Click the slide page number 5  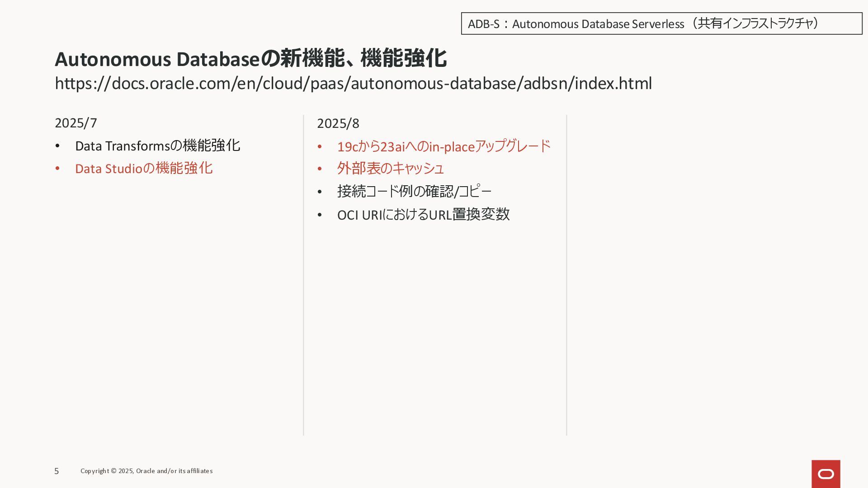point(57,471)
